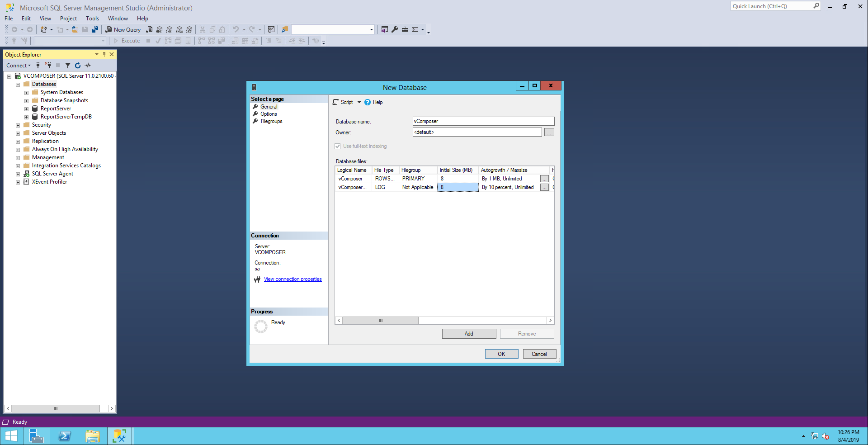Expand the Security folder node
The height and width of the screenshot is (445, 868).
(18, 125)
